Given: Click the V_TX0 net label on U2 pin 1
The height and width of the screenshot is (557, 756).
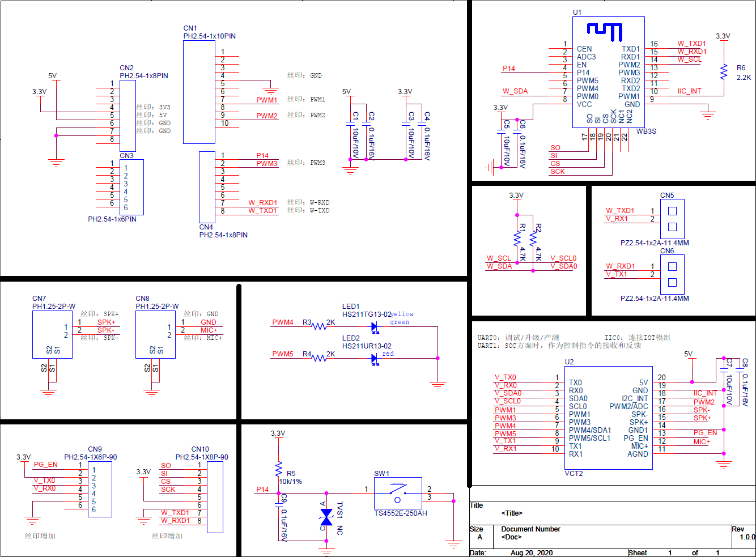Looking at the screenshot, I should [x=506, y=377].
